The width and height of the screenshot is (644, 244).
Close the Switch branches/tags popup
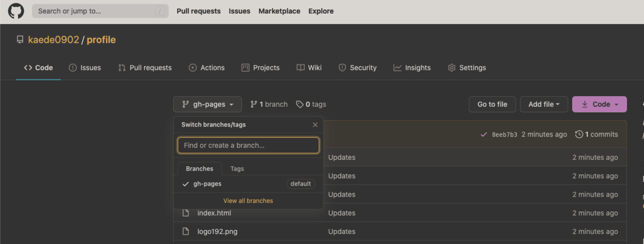(315, 124)
